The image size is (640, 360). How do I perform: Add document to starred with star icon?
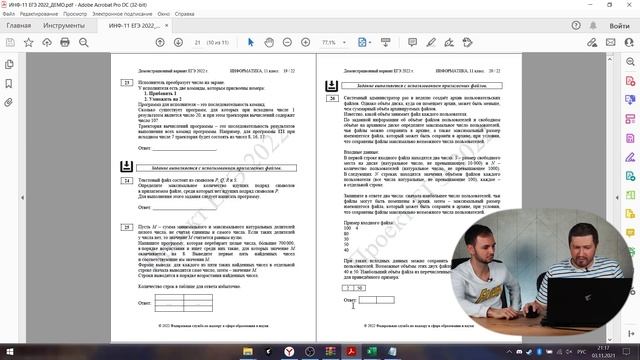(29, 42)
